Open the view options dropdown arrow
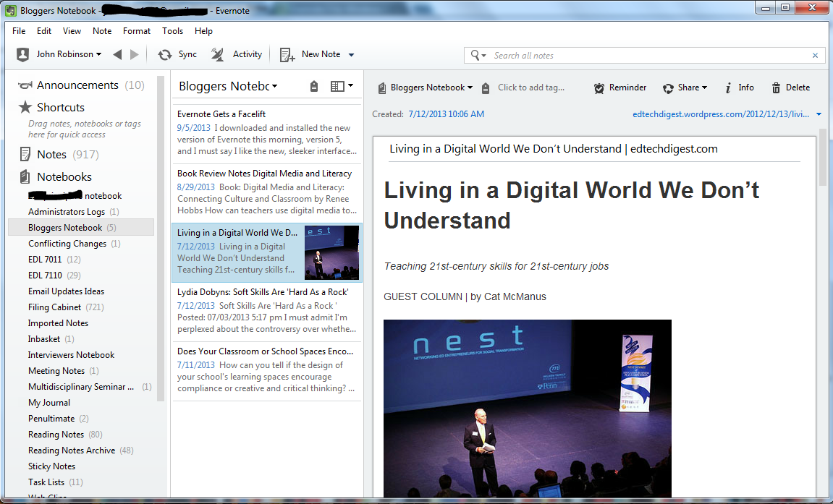Image resolution: width=833 pixels, height=504 pixels. (350, 85)
